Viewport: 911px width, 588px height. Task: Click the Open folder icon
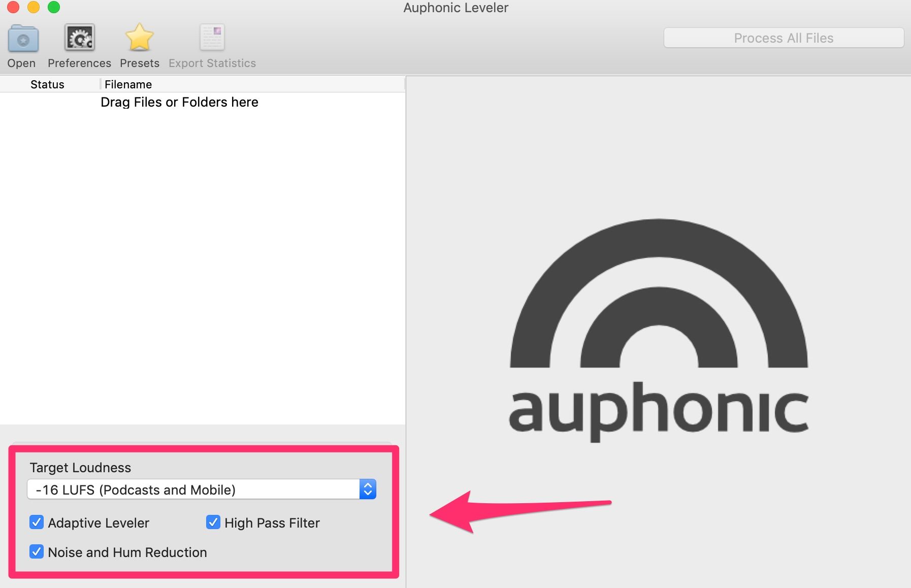pos(23,38)
